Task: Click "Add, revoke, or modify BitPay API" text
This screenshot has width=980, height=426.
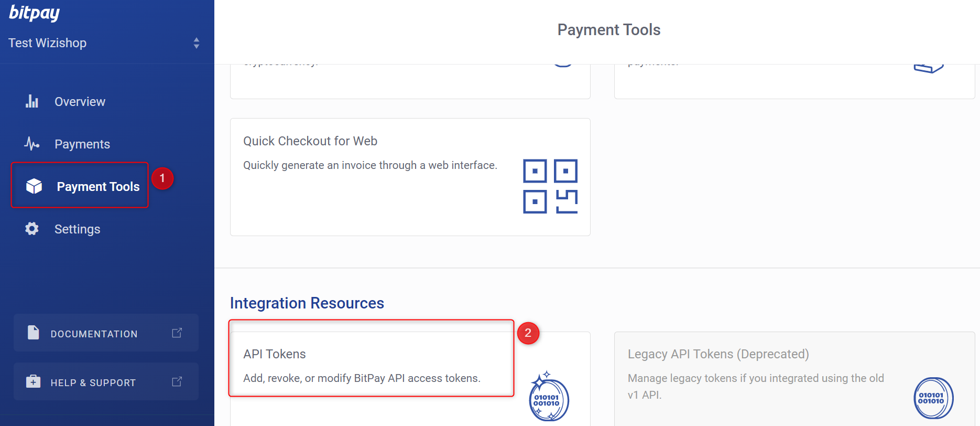Action: (362, 378)
